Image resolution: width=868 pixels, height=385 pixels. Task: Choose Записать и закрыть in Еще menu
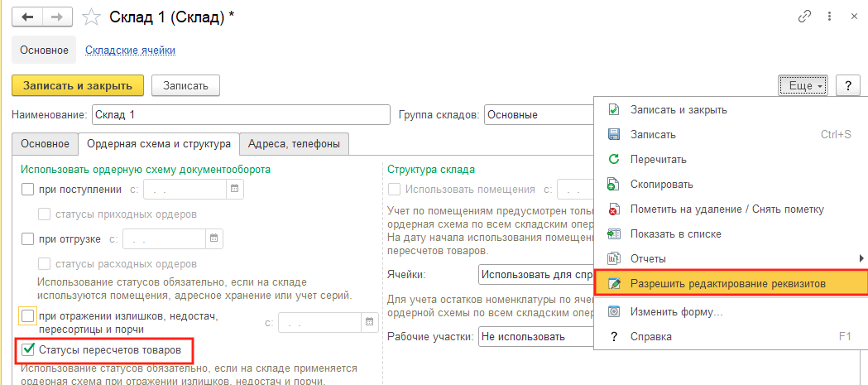(731, 109)
